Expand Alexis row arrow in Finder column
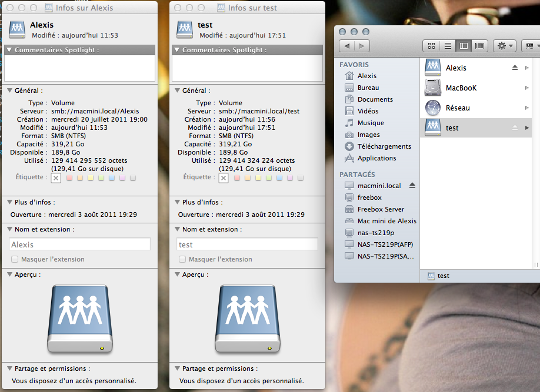 tap(527, 68)
